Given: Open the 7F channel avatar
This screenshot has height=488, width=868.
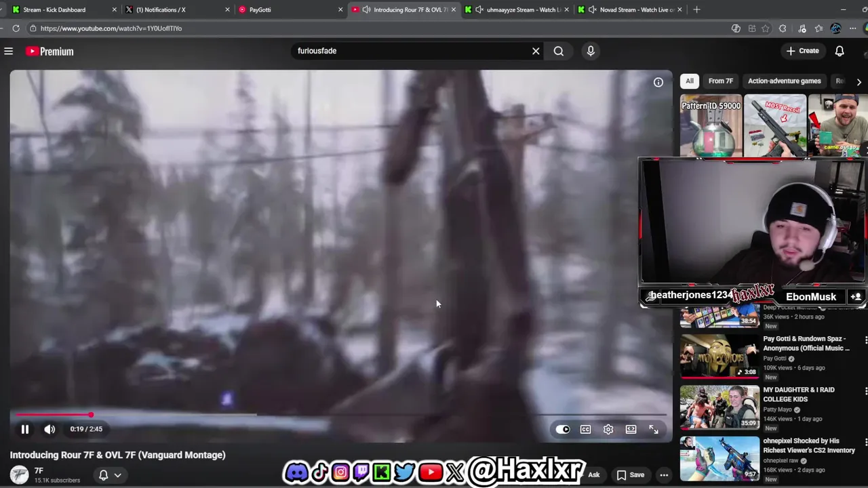Looking at the screenshot, I should pos(20,475).
